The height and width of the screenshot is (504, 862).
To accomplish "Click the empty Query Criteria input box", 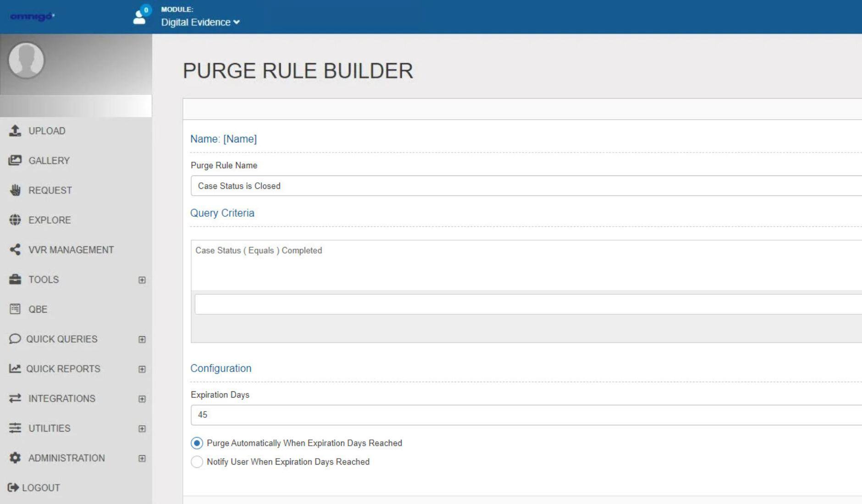I will pos(528,304).
